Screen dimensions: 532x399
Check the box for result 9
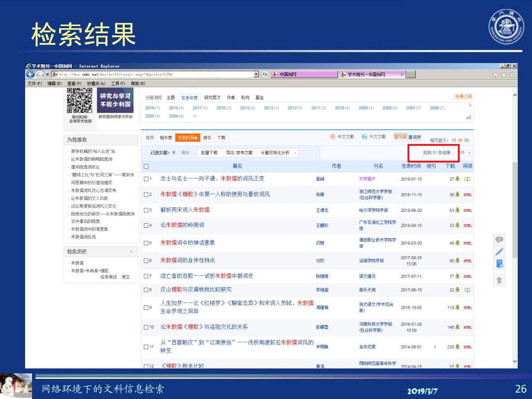[x=146, y=307]
